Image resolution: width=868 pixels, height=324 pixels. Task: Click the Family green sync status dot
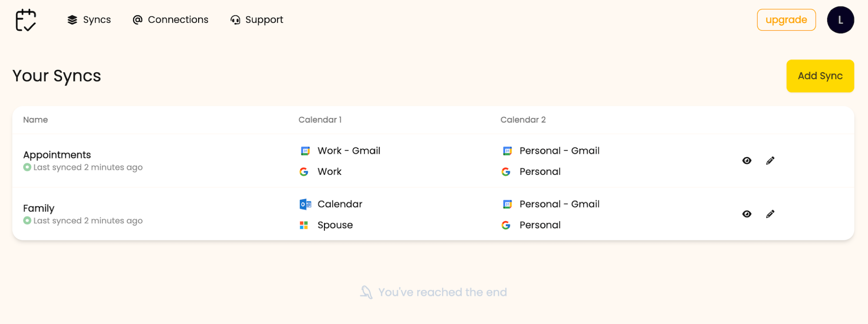pos(27,221)
